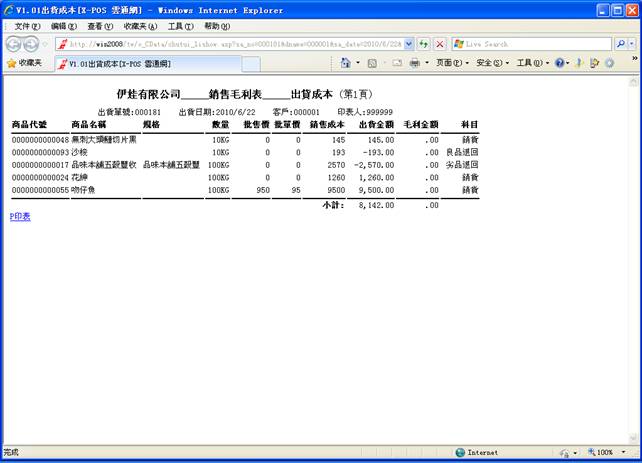642x463 pixels.
Task: Refresh the page with the green arrows icon
Action: pos(424,44)
